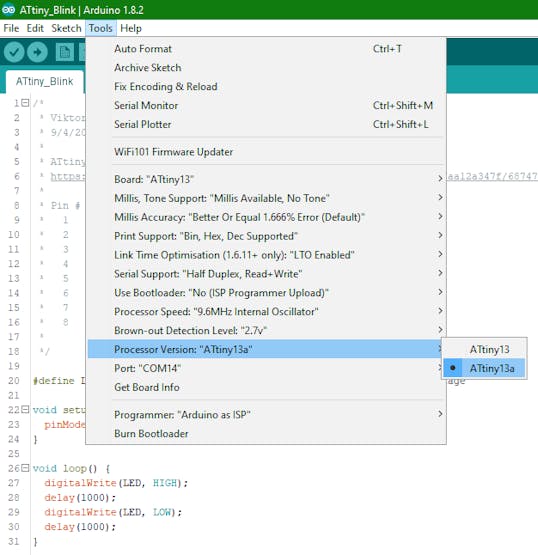The height and width of the screenshot is (555, 538).
Task: Expand the Processor Speed submenu
Action: pos(267,312)
